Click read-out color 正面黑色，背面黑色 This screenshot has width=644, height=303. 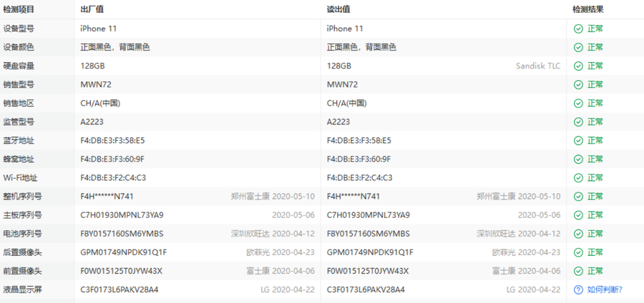pos(361,48)
